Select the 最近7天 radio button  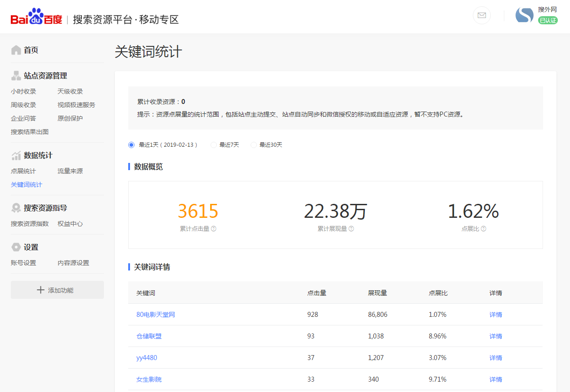(x=213, y=144)
